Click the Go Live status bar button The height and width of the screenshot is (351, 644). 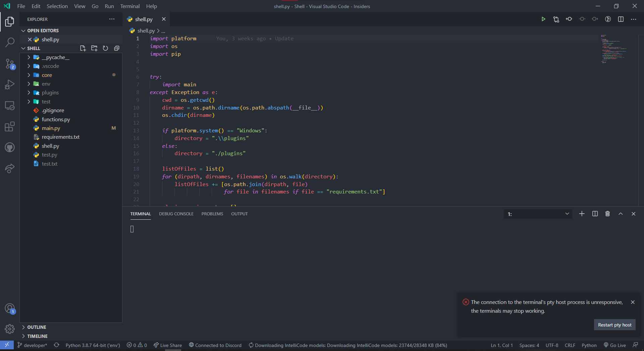pyautogui.click(x=615, y=345)
